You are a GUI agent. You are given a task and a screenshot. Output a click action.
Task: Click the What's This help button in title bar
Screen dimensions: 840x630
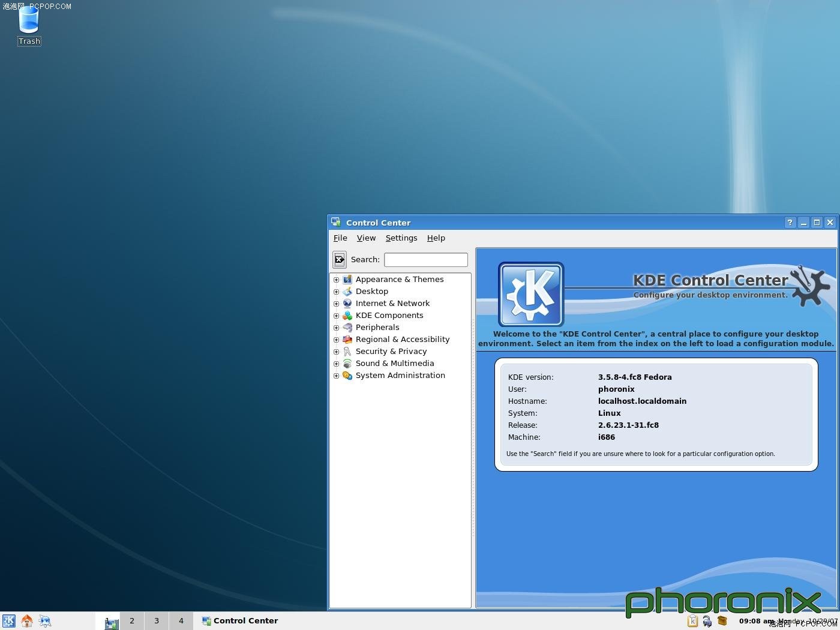point(790,223)
